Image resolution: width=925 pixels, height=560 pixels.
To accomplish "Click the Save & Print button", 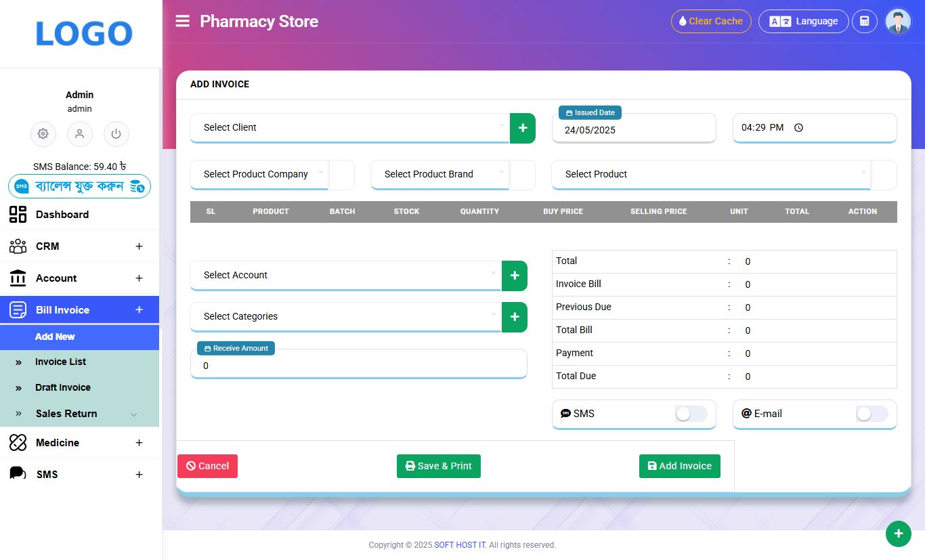I will pyautogui.click(x=438, y=466).
